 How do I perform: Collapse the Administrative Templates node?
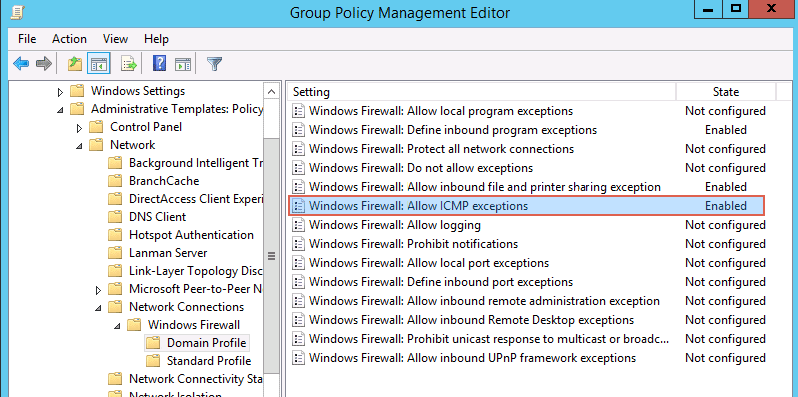61,109
